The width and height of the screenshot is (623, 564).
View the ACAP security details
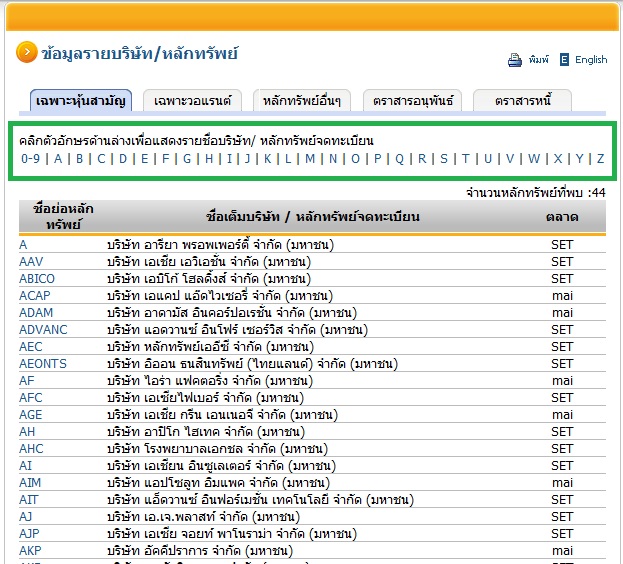[35, 296]
